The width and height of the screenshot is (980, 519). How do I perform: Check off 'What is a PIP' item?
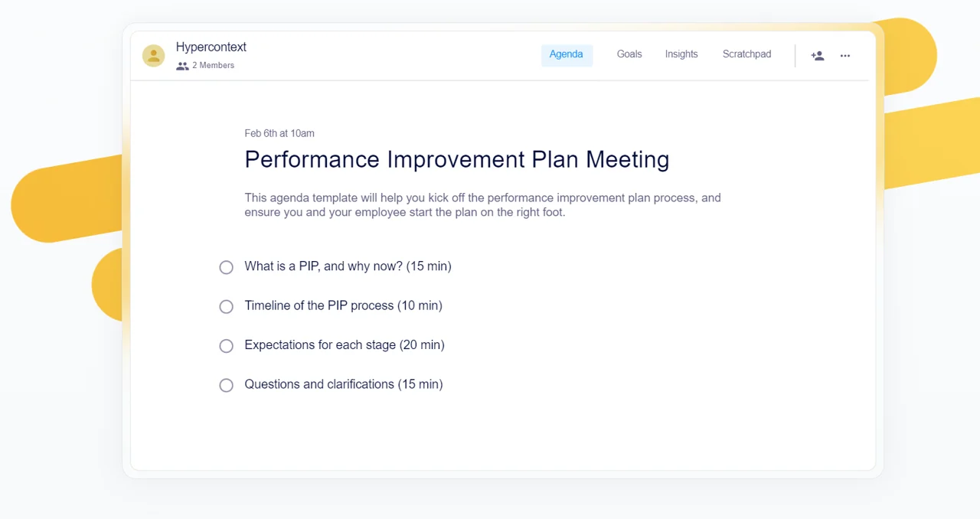pos(226,267)
